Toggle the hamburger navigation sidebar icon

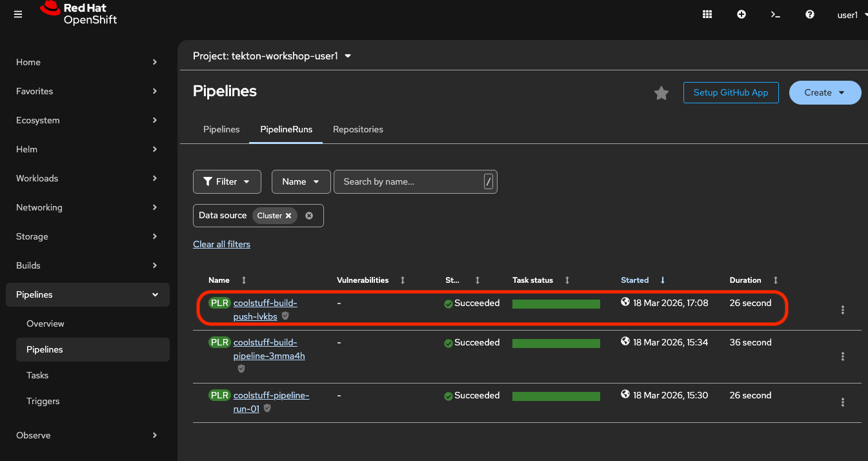[x=17, y=14]
